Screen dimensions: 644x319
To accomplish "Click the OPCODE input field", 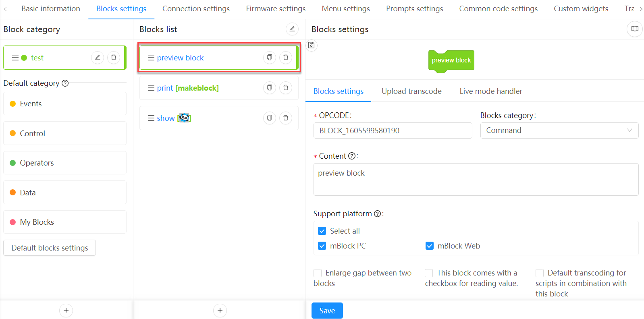I will 393,130.
